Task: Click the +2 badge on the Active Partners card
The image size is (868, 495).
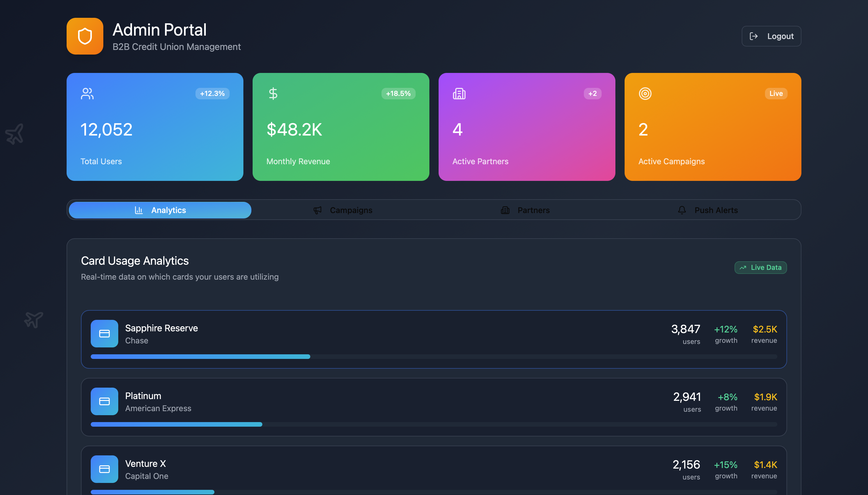Action: (x=592, y=94)
